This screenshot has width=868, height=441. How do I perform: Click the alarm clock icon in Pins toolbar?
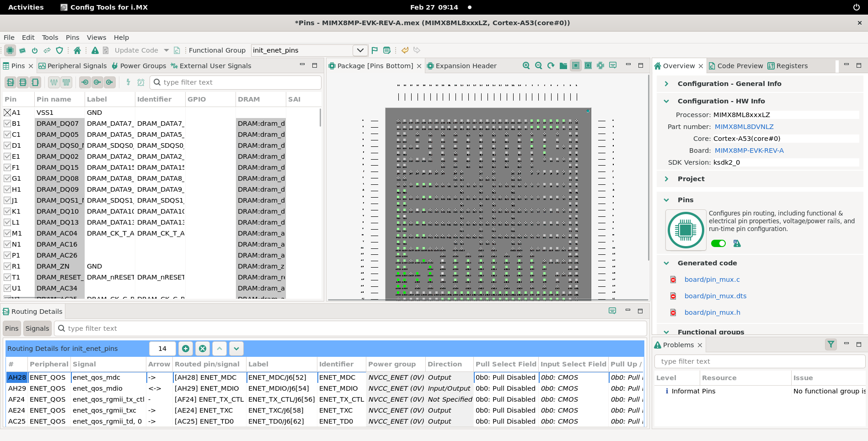[141, 82]
